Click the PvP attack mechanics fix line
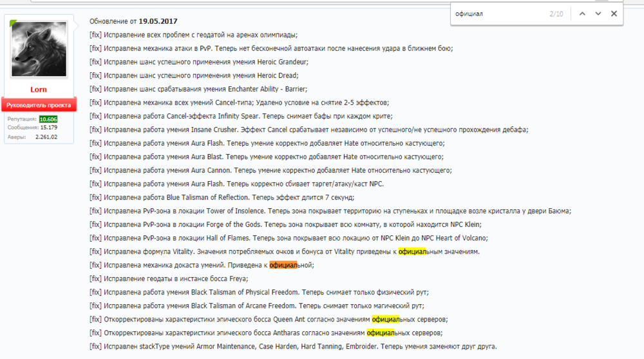This screenshot has height=359, width=644. tap(271, 48)
